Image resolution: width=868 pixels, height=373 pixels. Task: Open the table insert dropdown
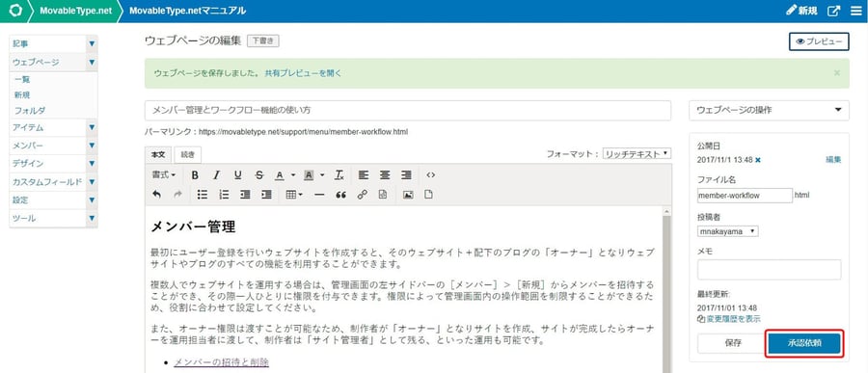(x=294, y=195)
